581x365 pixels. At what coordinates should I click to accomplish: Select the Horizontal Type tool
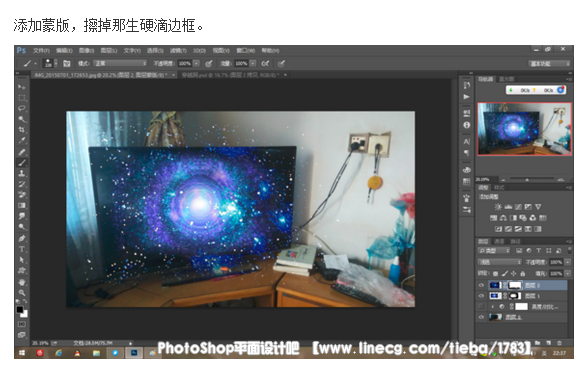tap(22, 249)
